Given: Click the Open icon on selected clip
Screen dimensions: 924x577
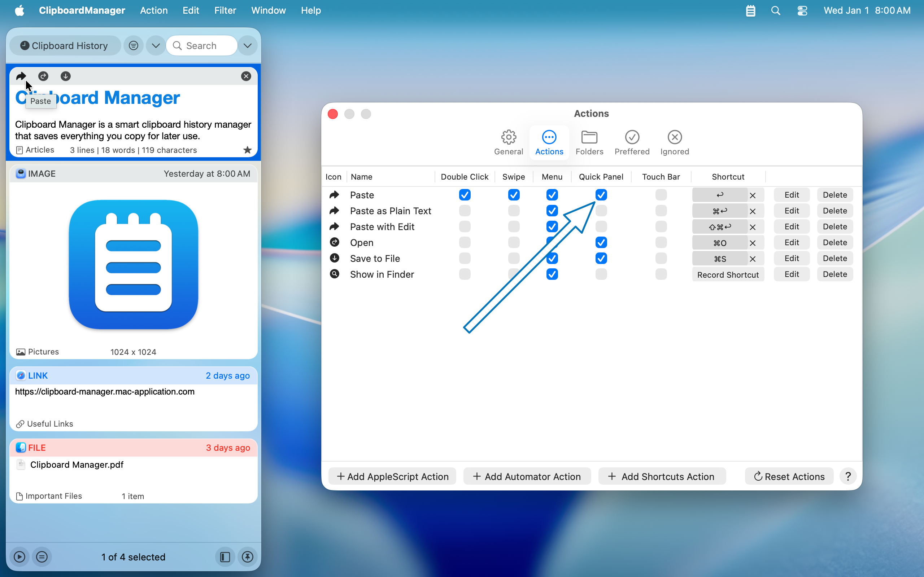Looking at the screenshot, I should (43, 76).
